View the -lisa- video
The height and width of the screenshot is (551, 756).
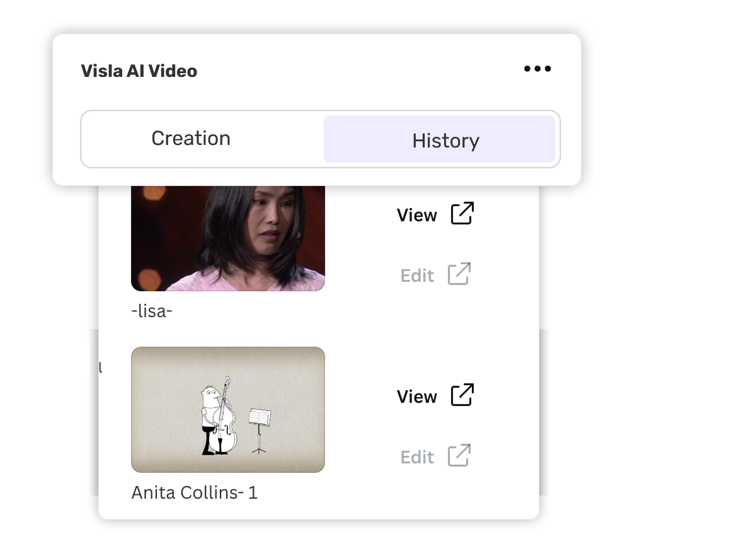point(416,214)
